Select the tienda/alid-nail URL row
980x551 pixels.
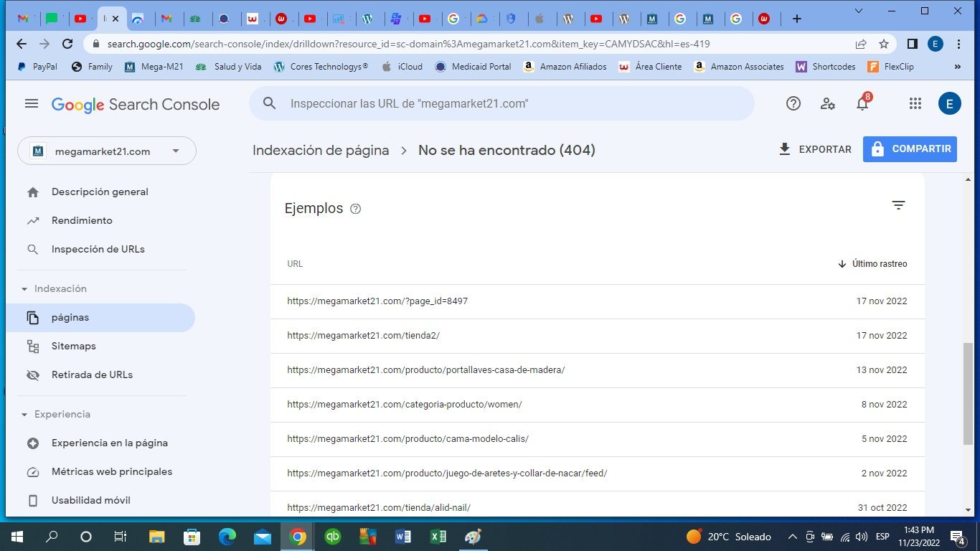pyautogui.click(x=597, y=505)
